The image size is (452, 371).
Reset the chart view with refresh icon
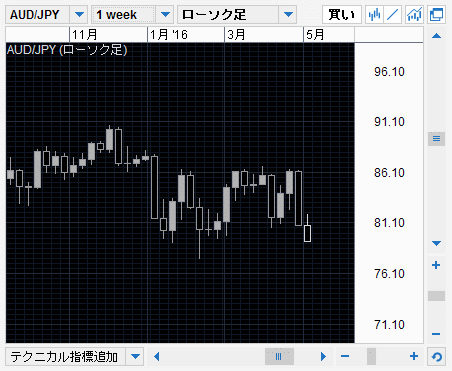437,357
